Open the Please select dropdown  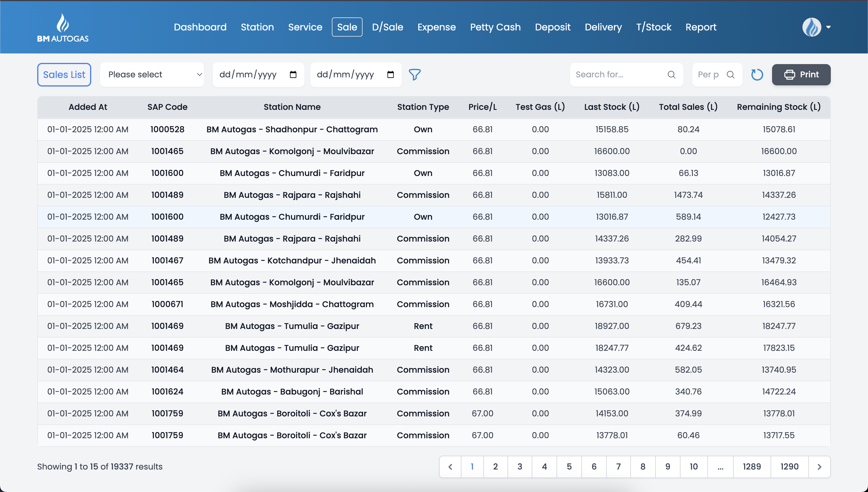tap(152, 74)
